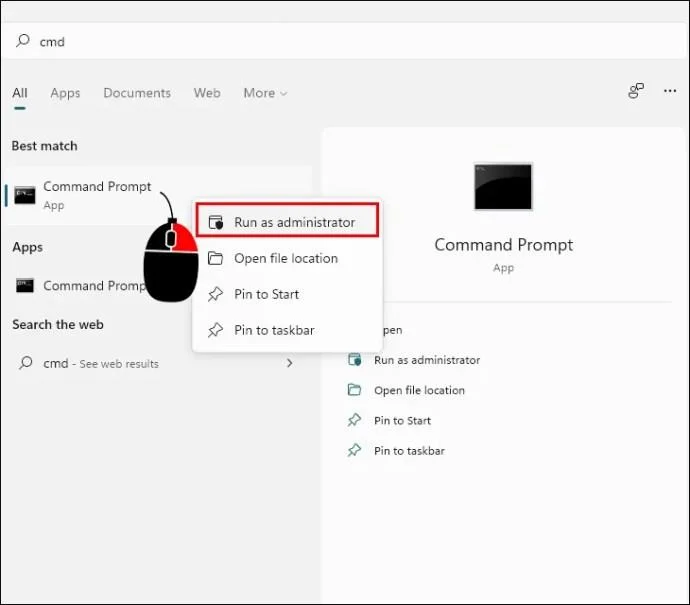This screenshot has height=605, width=690.
Task: Click Open in the right details pane
Action: point(392,330)
